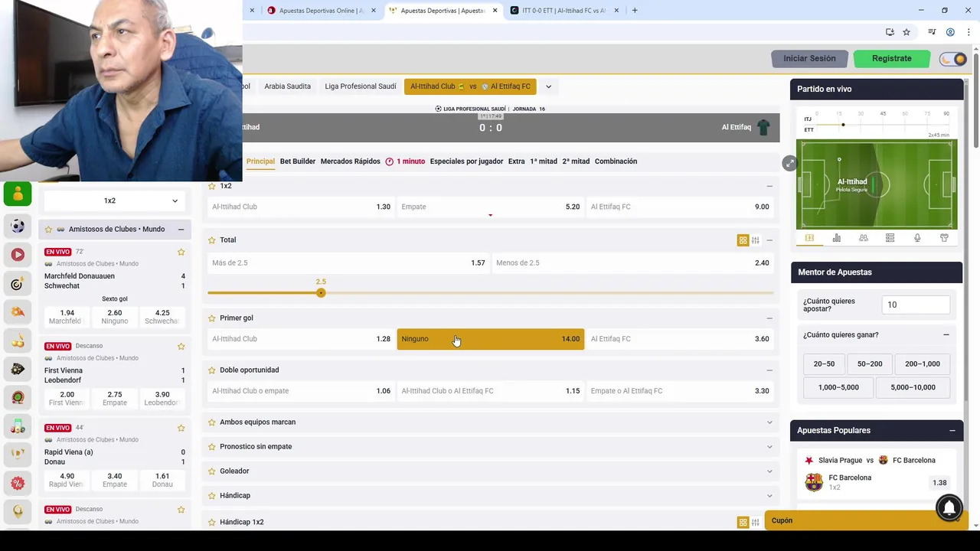Switch to Mercados Rápidos tab
The width and height of the screenshot is (980, 551).
point(350,161)
